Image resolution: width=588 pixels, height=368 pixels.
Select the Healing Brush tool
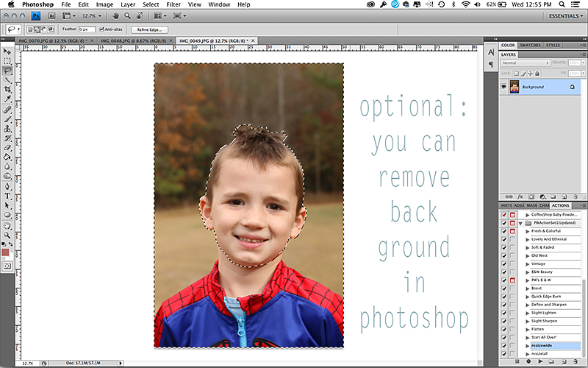pos(7,110)
